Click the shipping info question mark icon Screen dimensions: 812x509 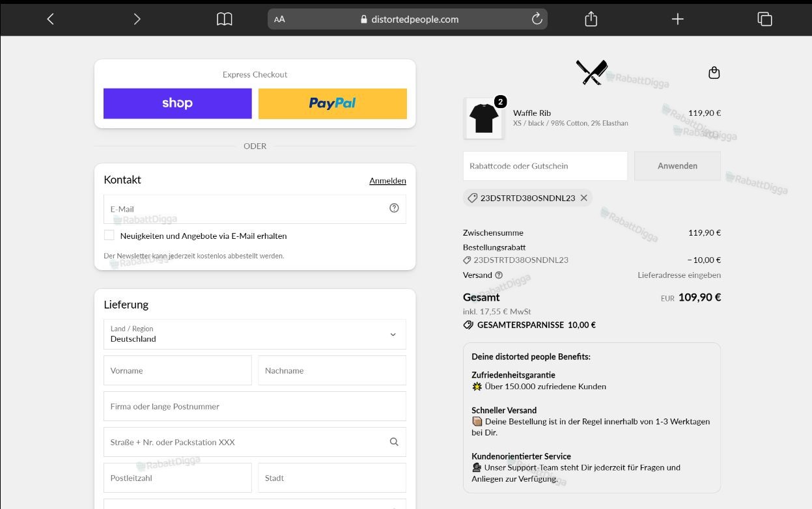coord(499,275)
